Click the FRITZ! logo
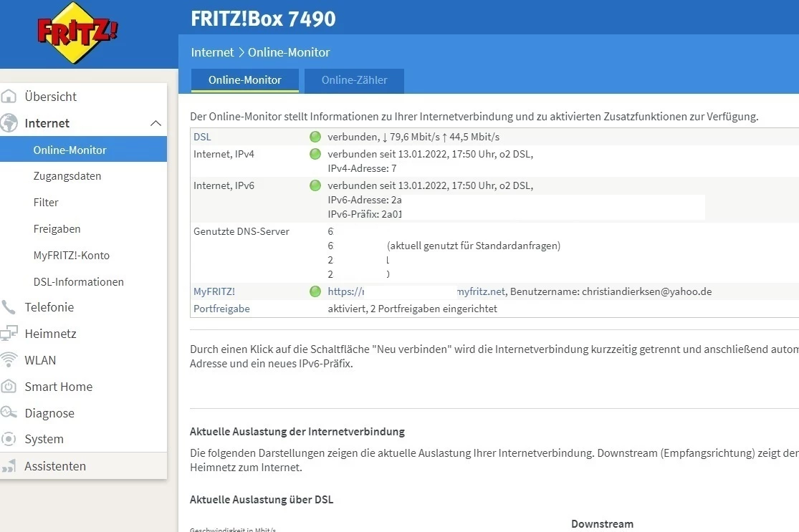Viewport: 799px width, 532px height. (x=77, y=33)
